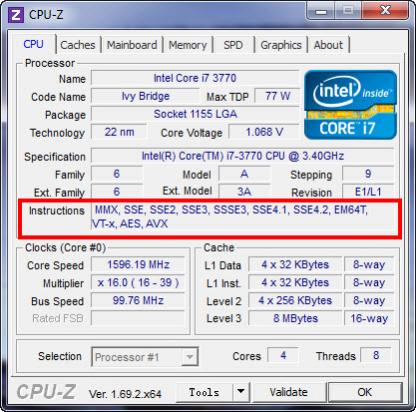Screen dimensions: 416x412
Task: Switch to the Caches tab
Action: [78, 45]
